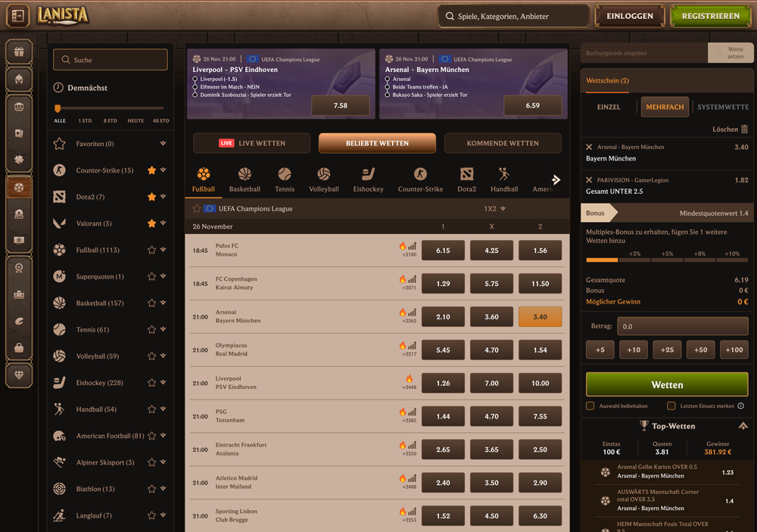Collapse the Top-Wetten panel chevron

click(743, 425)
